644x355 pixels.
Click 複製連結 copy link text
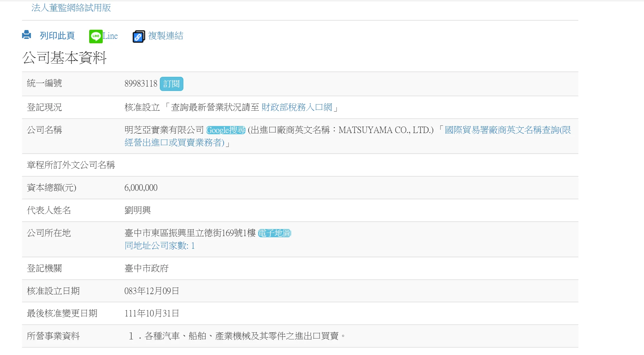166,36
